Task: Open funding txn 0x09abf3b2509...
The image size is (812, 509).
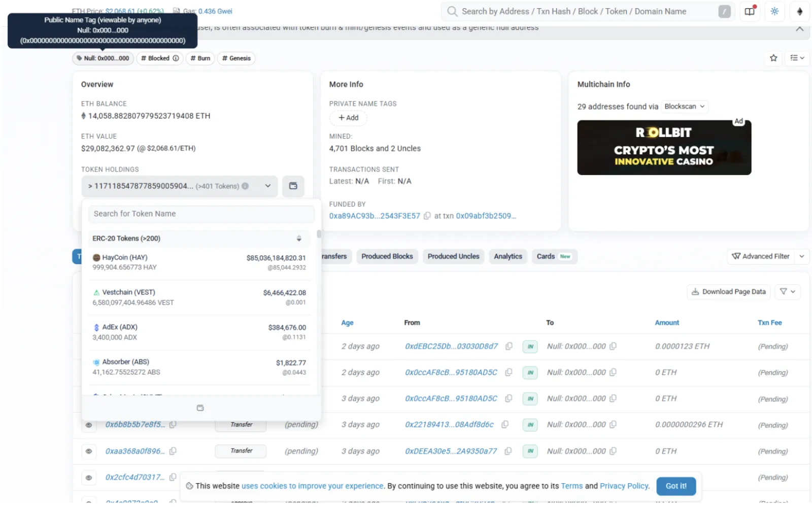Action: [486, 216]
